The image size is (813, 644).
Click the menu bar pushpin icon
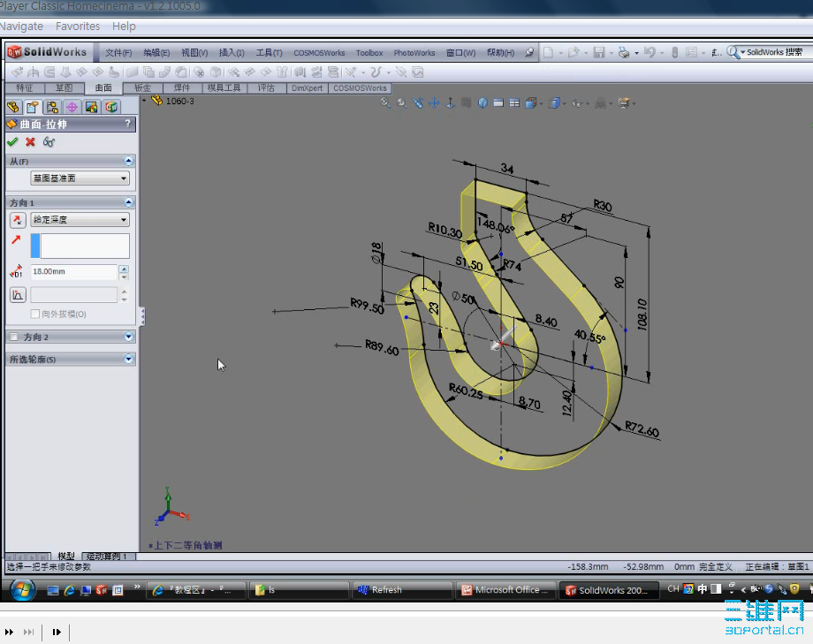pyautogui.click(x=528, y=52)
